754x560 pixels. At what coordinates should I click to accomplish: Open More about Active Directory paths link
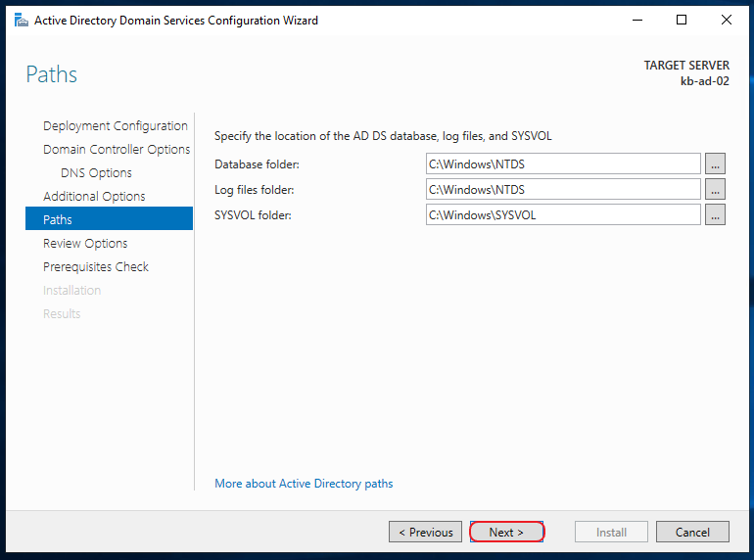point(304,484)
